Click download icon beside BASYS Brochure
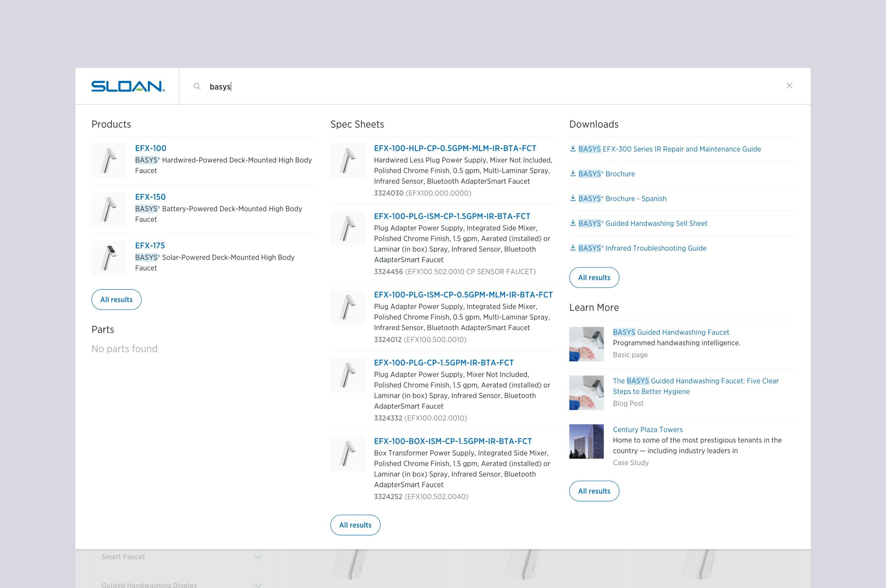886x588 pixels. point(573,173)
